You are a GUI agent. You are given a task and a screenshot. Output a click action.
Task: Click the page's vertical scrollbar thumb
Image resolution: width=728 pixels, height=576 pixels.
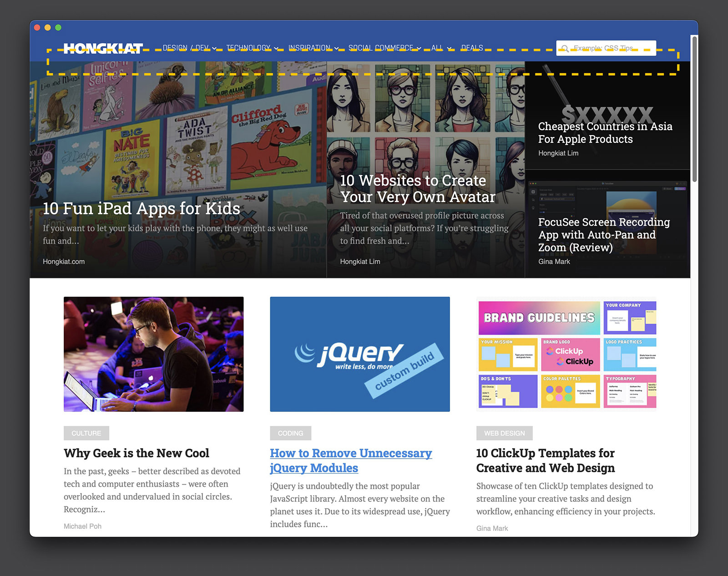(x=694, y=109)
